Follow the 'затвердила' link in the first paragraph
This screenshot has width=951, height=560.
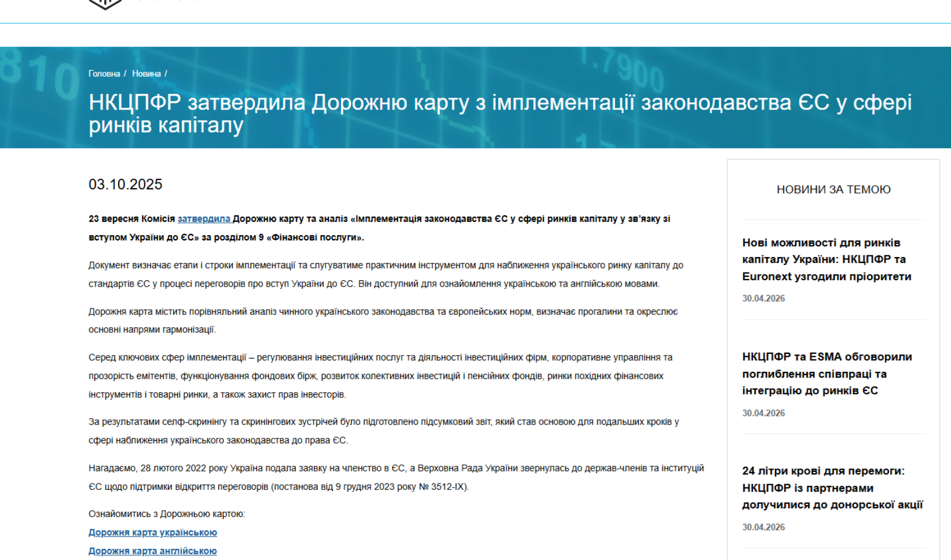pos(204,219)
